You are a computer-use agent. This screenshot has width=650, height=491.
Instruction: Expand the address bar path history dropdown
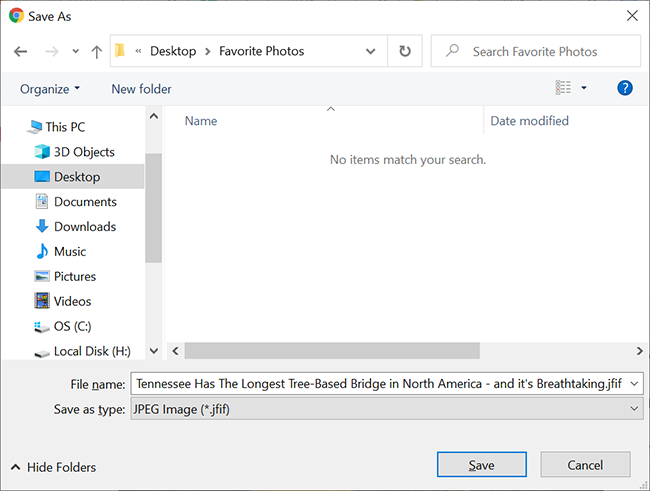(371, 51)
